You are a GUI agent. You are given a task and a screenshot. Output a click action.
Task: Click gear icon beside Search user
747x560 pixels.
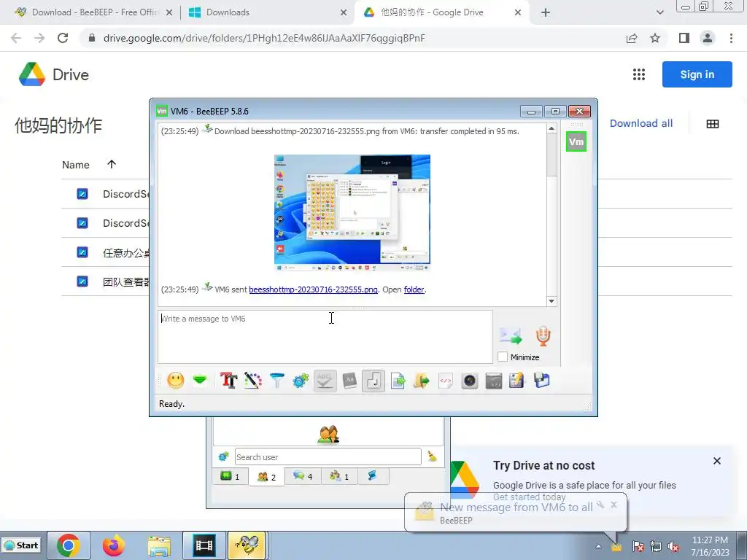coord(223,456)
